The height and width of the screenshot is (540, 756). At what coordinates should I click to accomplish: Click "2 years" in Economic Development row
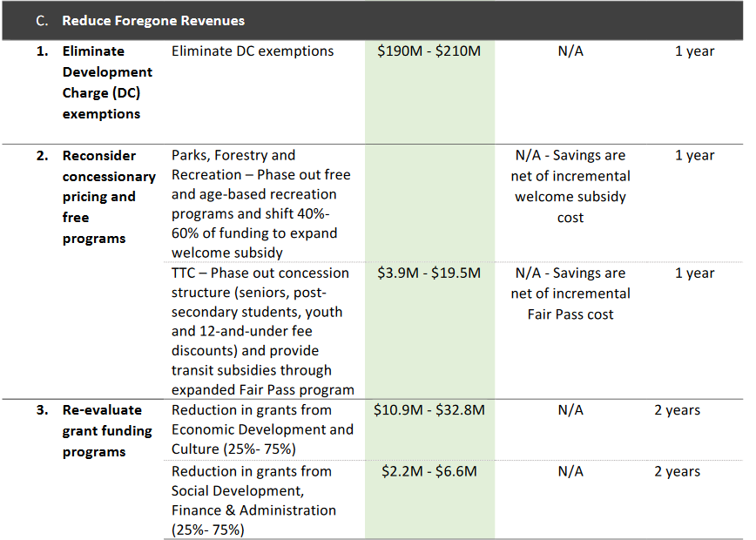[x=677, y=410]
